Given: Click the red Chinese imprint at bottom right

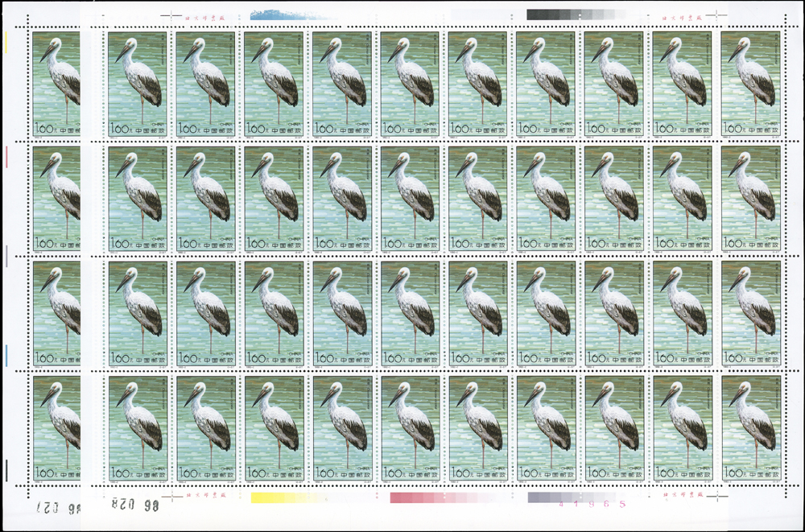Looking at the screenshot, I should point(681,498).
